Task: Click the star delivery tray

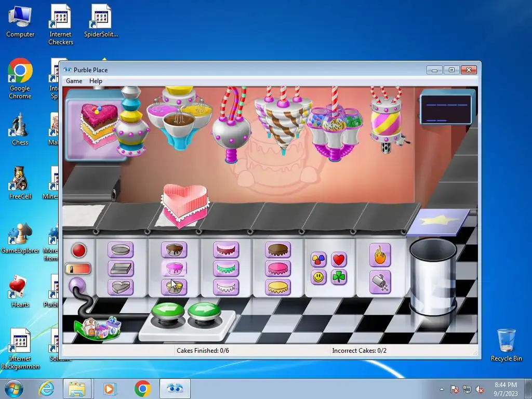Action: coord(438,222)
